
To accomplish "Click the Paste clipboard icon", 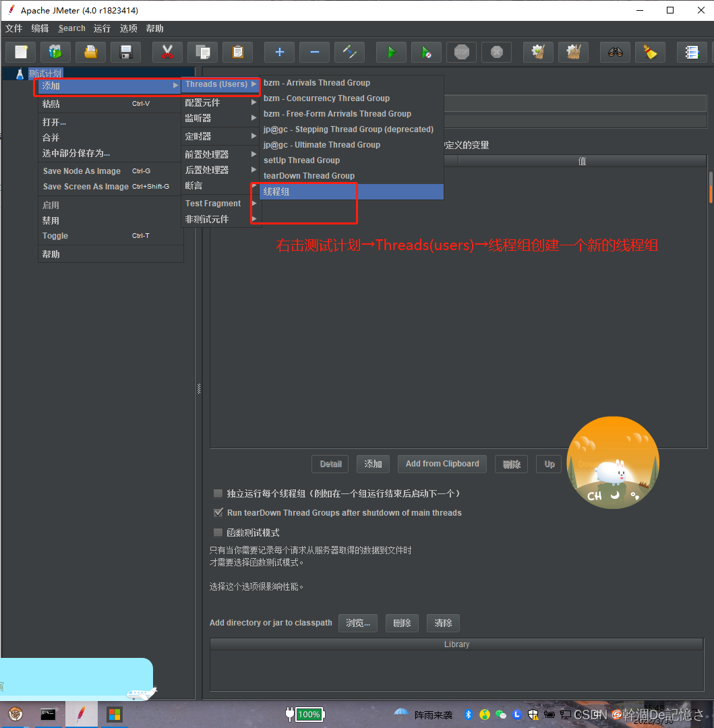I will click(x=238, y=52).
